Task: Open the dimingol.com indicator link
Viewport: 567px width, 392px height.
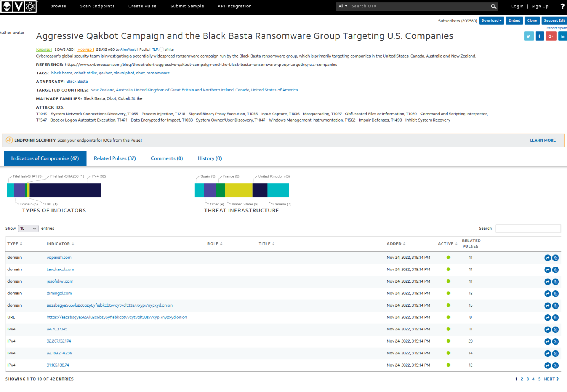Action: (59, 293)
